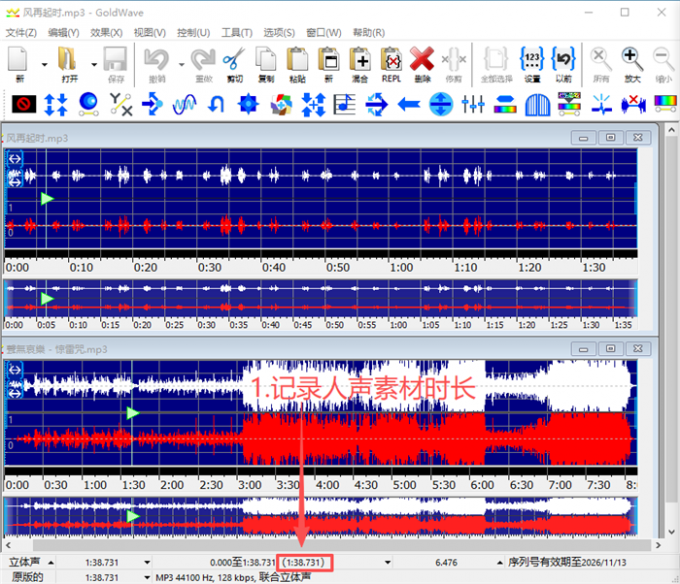This screenshot has height=584, width=680.
Task: Open the equalizer sliders effect icon
Action: [473, 103]
